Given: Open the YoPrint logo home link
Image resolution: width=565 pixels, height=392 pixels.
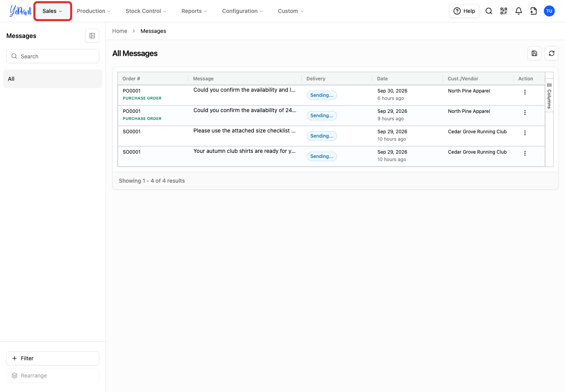Looking at the screenshot, I should coord(20,11).
